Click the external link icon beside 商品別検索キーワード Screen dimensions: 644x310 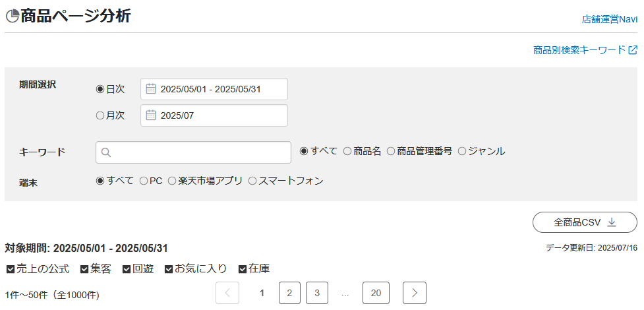pos(633,50)
